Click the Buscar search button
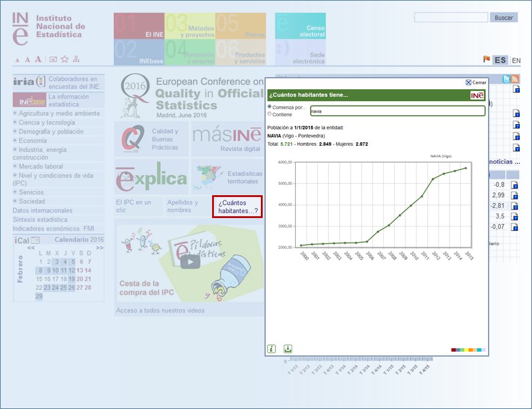Viewport: 532px width, 409px height. pos(504,17)
